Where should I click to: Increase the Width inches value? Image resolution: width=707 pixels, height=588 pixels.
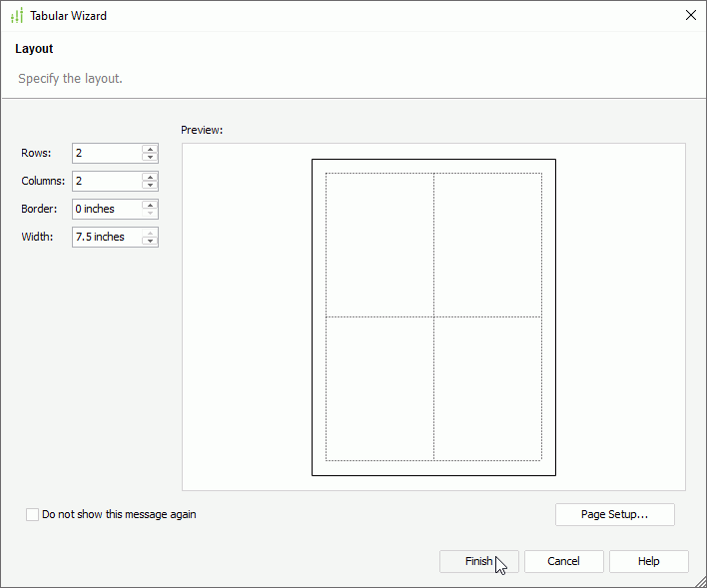point(150,234)
